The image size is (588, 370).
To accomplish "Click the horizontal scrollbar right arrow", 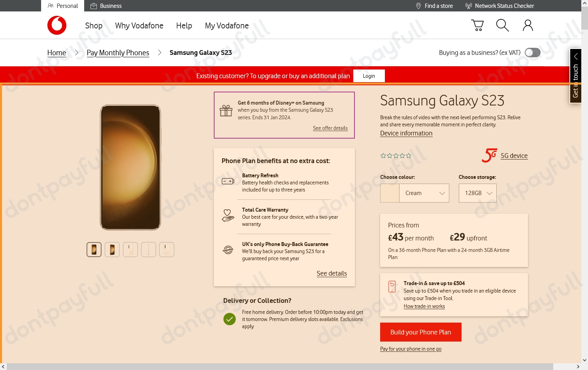I will coord(578,366).
